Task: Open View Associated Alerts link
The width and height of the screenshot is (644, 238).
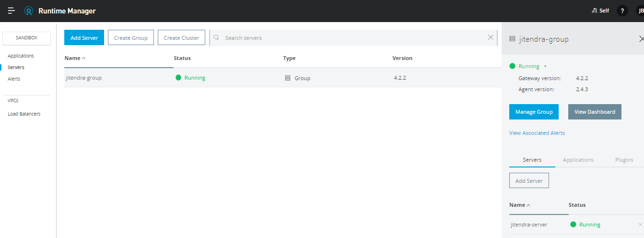Action: coord(537,133)
